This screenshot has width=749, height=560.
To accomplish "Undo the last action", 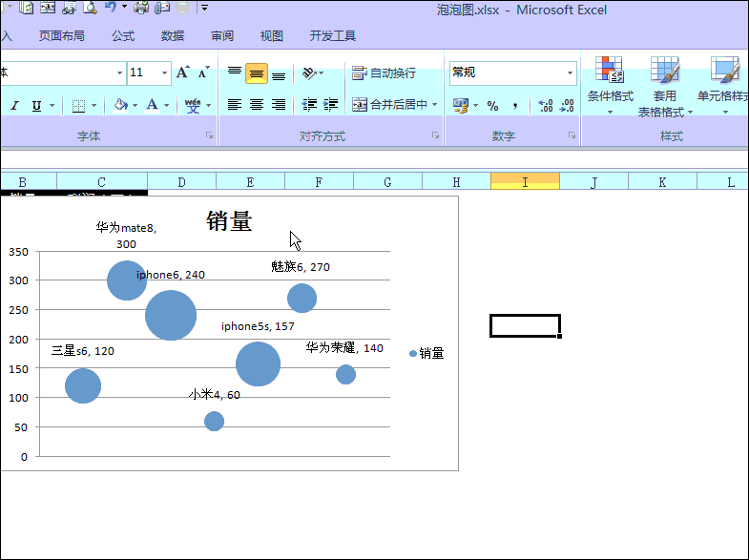I will pos(111,7).
